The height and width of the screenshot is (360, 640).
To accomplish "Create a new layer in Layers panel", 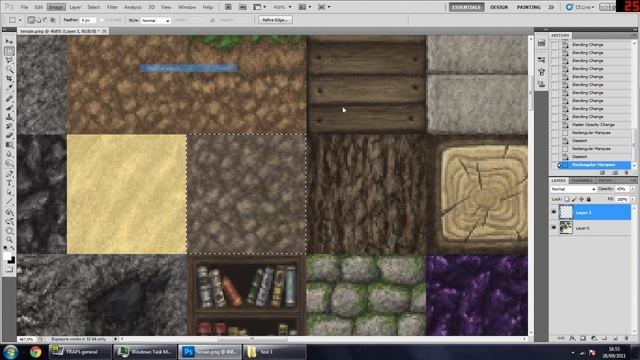I will point(616,338).
